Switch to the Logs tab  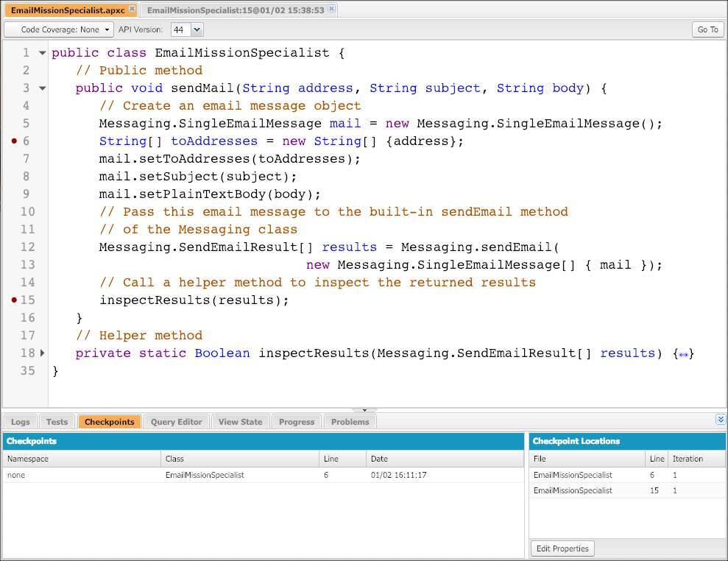tap(21, 422)
